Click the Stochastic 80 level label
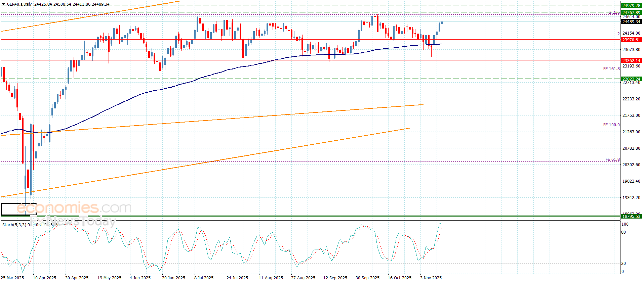The width and height of the screenshot is (644, 282). coord(623,232)
